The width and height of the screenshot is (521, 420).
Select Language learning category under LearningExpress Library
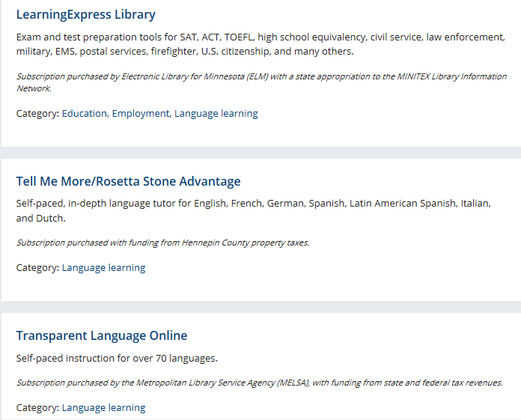click(x=216, y=114)
